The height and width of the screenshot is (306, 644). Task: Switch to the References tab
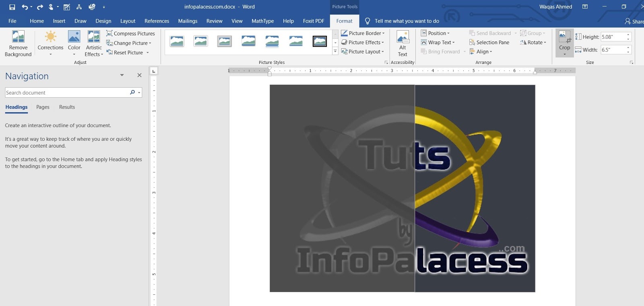(x=157, y=21)
